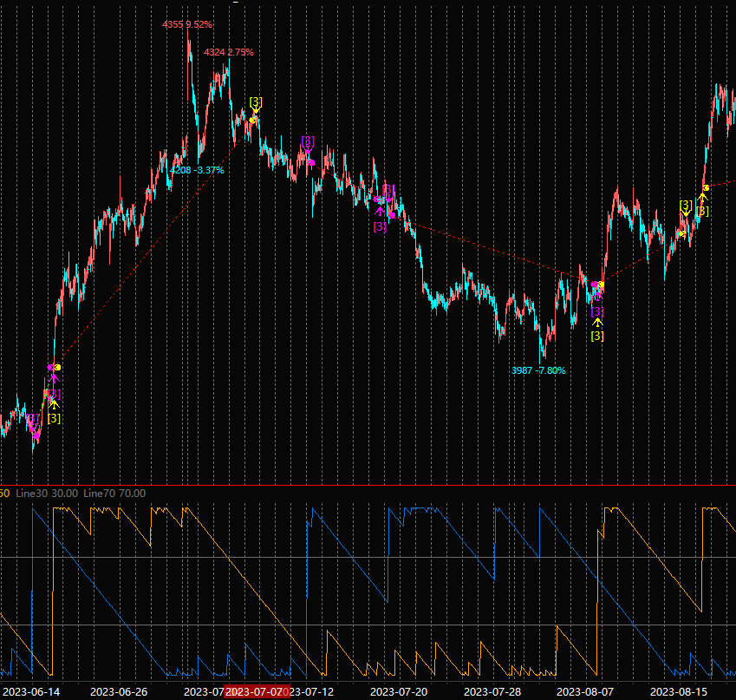The image size is (736, 700).
Task: Select the magenta [3] label above the August yellow arrow
Action: coord(596,311)
